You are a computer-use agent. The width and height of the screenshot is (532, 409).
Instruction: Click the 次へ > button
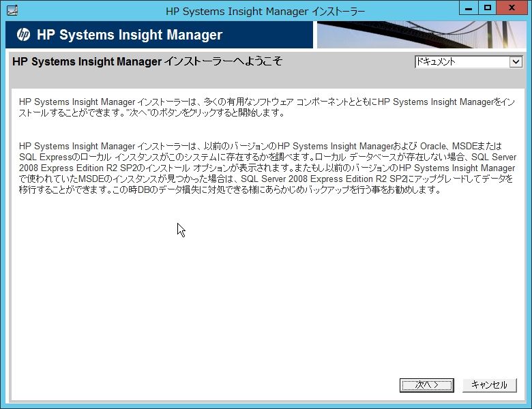click(426, 385)
